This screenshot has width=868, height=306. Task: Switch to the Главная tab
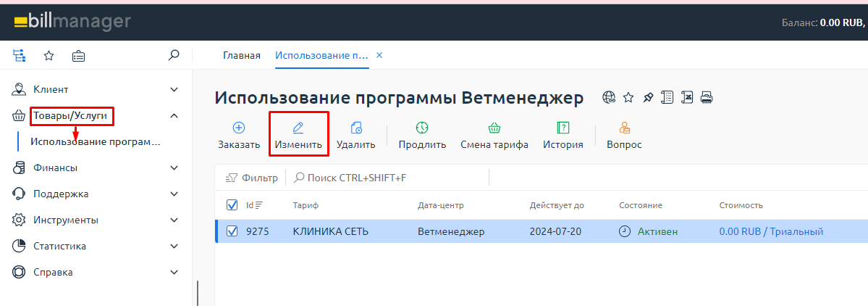(241, 55)
